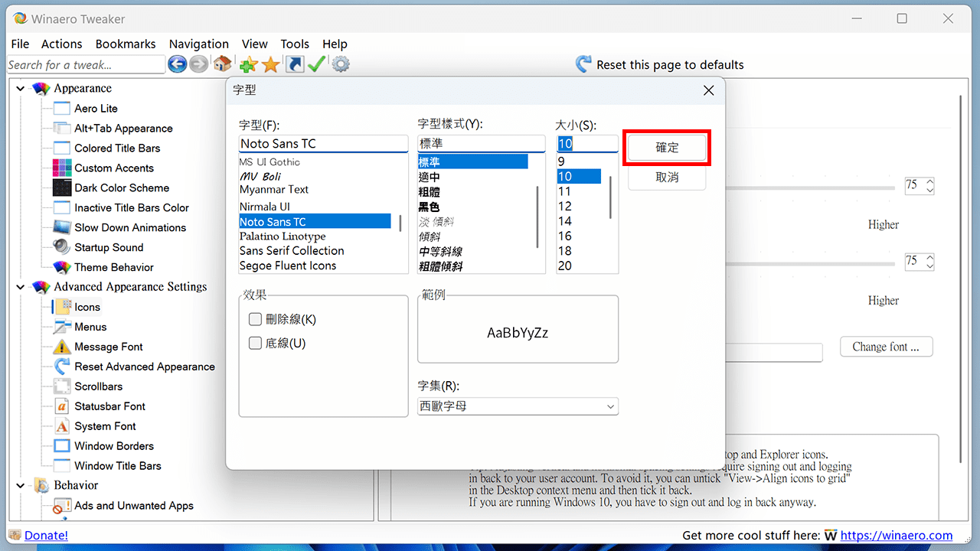980x551 pixels.
Task: Confirm the font dialog with 確定
Action: [x=666, y=147]
